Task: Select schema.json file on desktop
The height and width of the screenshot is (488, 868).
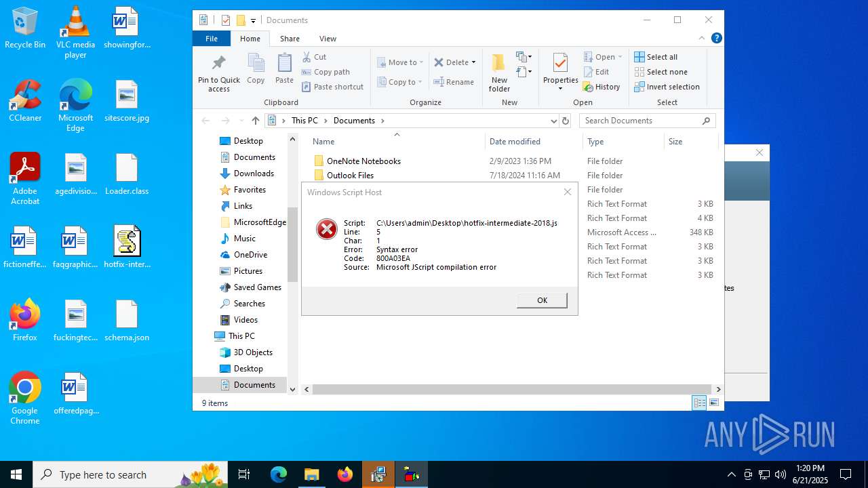Action: coord(127,321)
